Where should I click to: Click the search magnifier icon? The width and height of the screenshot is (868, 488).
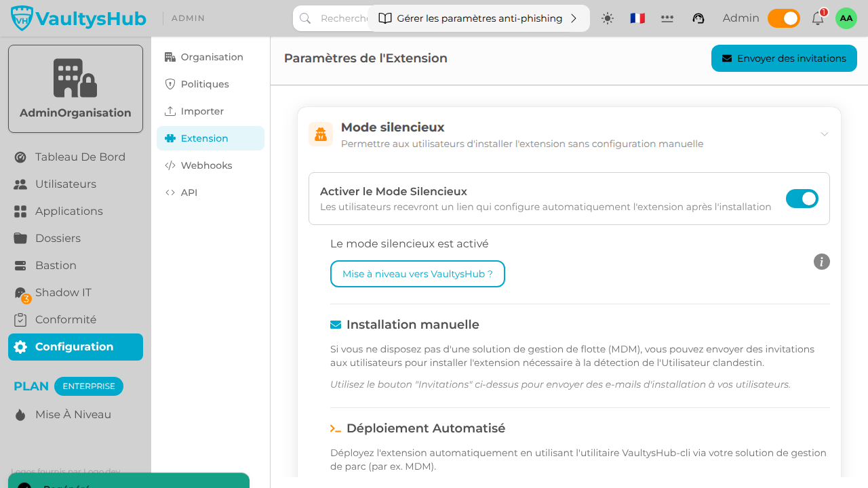305,18
